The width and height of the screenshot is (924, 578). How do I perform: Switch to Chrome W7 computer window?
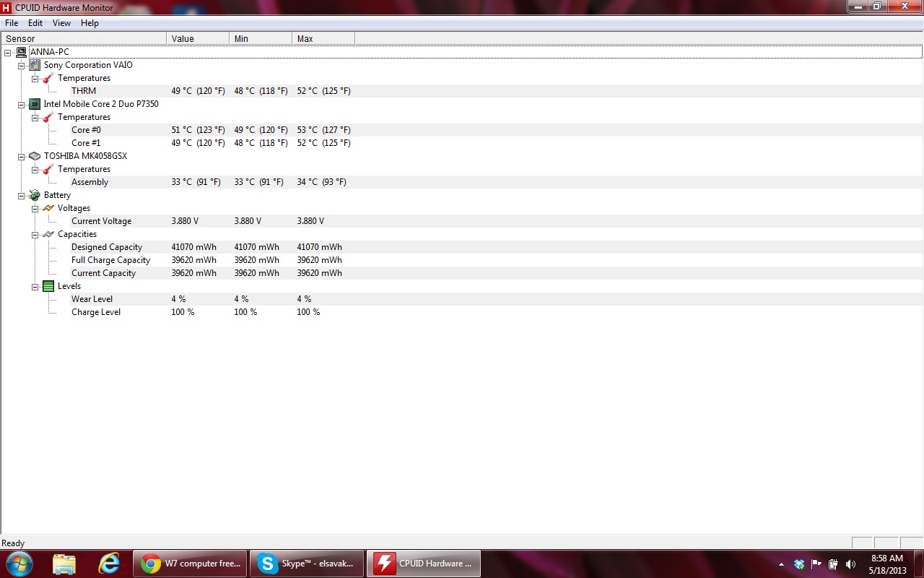tap(191, 564)
